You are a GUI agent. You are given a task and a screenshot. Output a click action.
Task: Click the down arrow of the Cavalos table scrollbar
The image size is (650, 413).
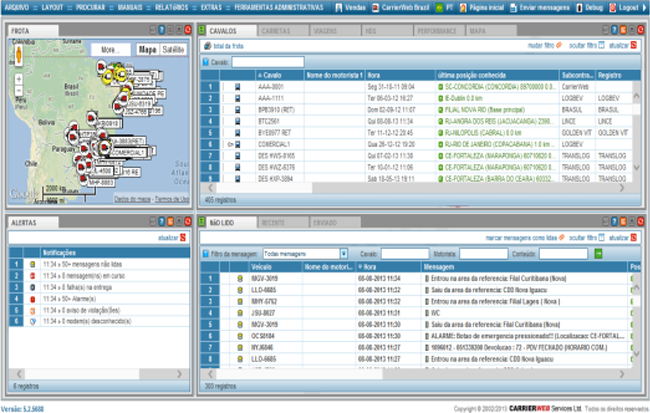636,168
